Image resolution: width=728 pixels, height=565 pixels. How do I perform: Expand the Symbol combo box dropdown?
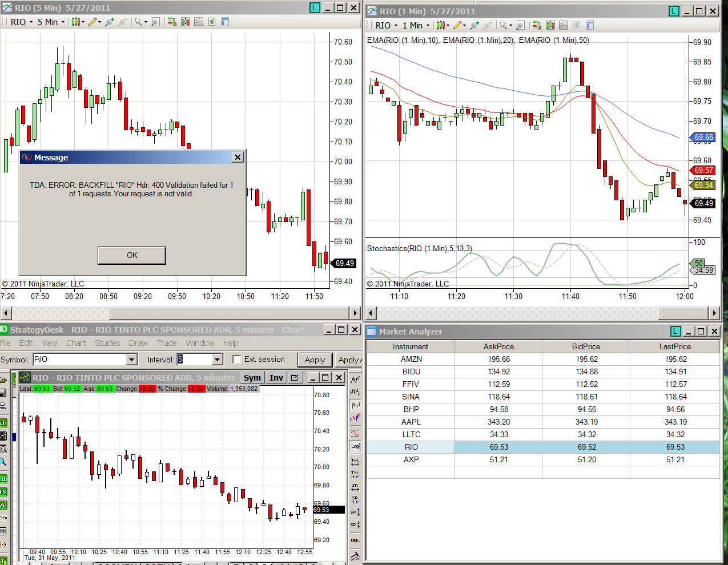(x=132, y=360)
